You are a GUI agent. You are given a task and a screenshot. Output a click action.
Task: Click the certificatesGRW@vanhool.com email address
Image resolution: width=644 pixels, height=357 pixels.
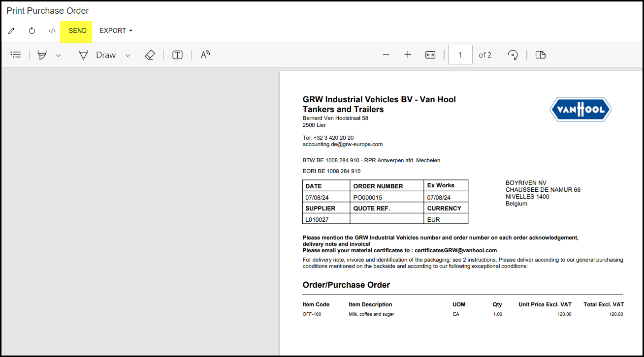[455, 250]
